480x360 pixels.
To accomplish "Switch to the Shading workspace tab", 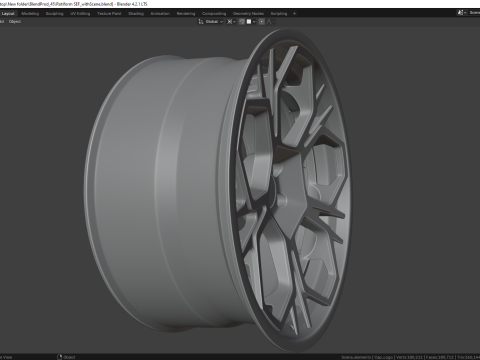I will click(136, 14).
